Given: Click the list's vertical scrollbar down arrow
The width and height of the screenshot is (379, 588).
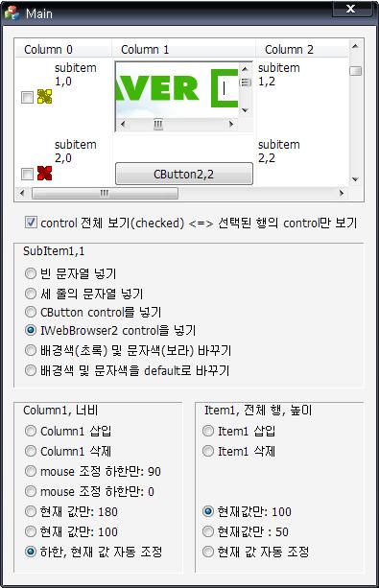Looking at the screenshot, I should click(x=355, y=179).
